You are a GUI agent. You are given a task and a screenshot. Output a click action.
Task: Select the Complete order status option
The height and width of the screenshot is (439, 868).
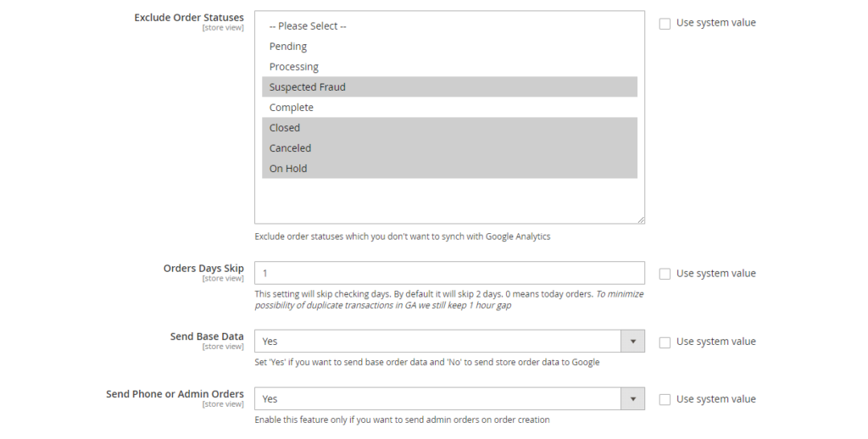[x=291, y=108]
